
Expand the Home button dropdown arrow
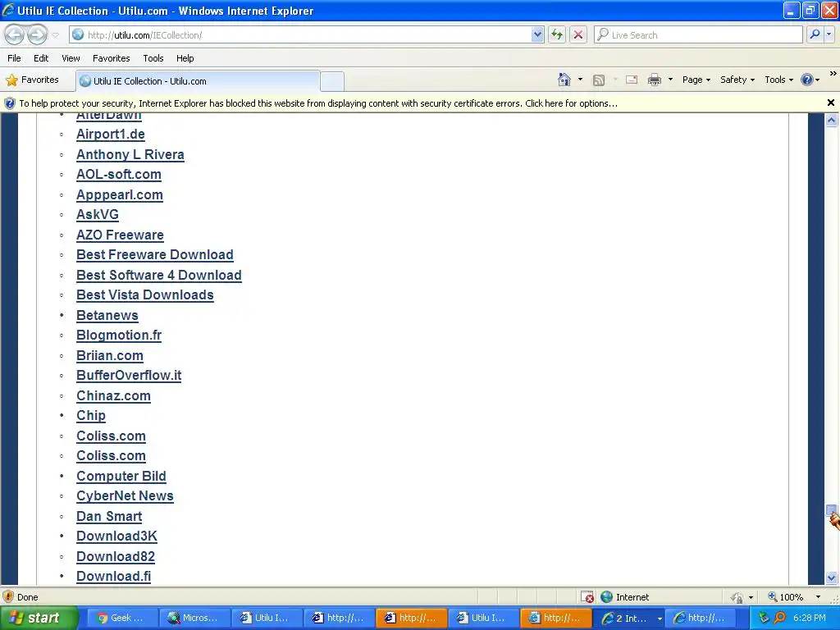click(580, 80)
